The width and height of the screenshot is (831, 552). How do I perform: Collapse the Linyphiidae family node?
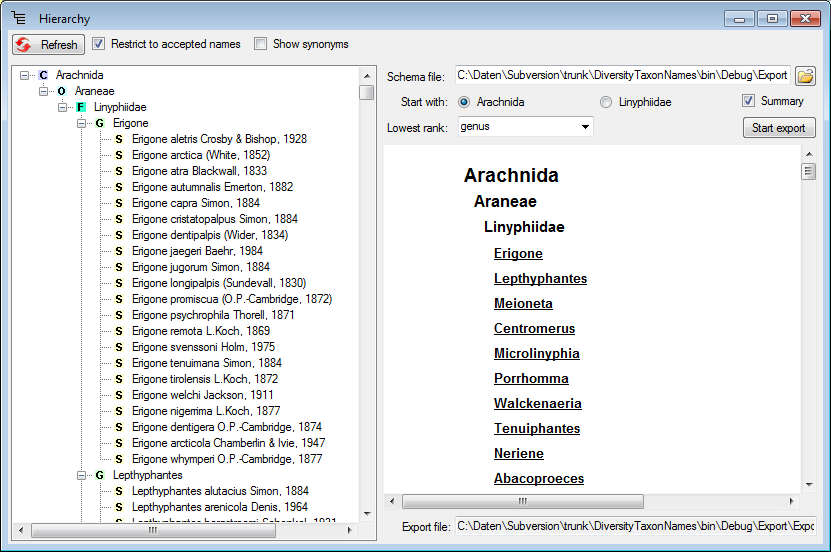point(63,107)
